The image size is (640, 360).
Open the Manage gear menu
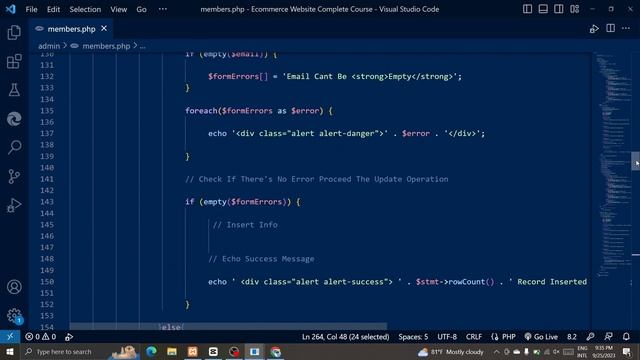[x=14, y=316]
